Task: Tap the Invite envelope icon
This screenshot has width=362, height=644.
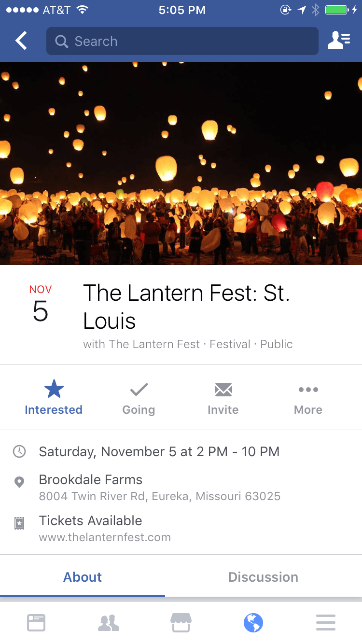Action: (223, 390)
